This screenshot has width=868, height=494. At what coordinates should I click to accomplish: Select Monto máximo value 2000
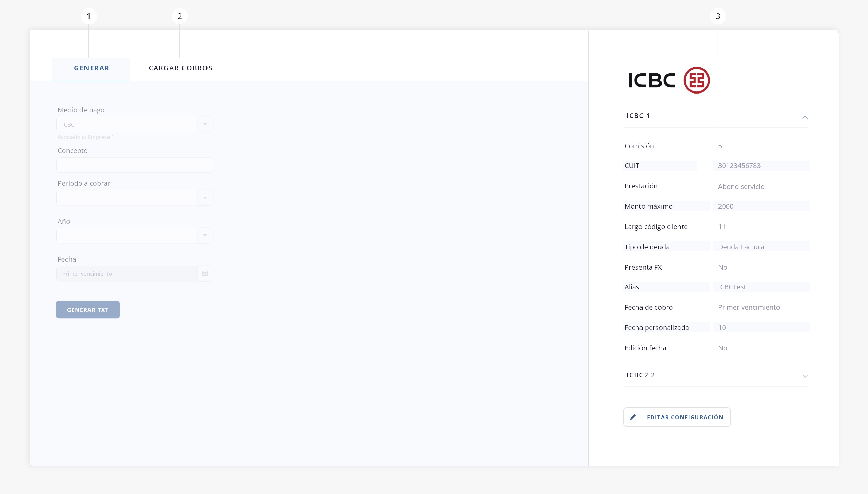pyautogui.click(x=726, y=207)
